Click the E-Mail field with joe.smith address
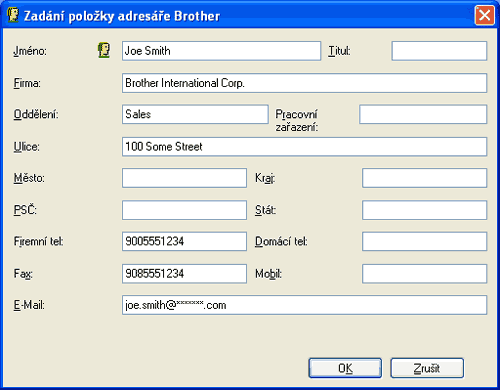Image resolution: width=500 pixels, height=390 pixels. click(x=304, y=305)
